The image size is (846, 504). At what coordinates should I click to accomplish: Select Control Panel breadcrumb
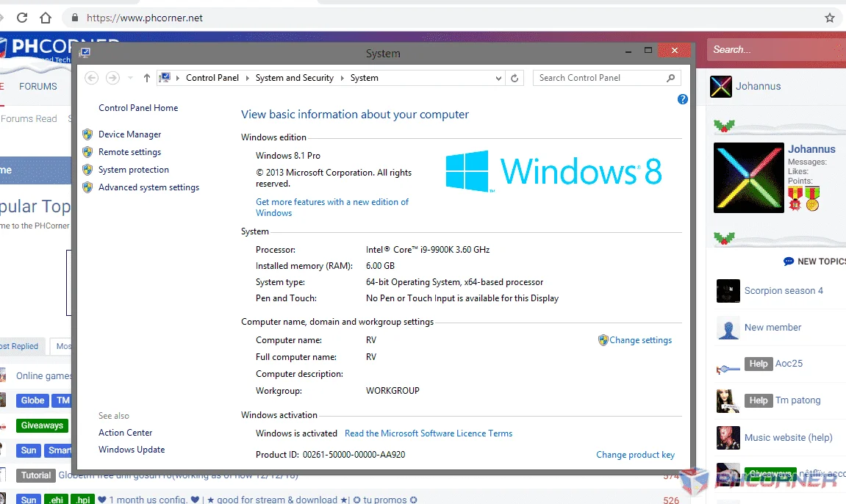click(x=212, y=78)
